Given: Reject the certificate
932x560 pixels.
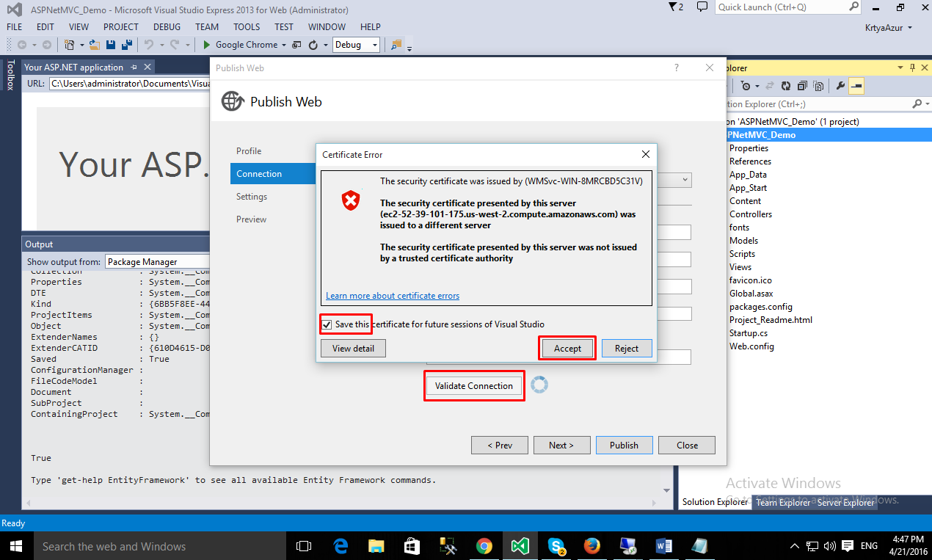Looking at the screenshot, I should coord(627,349).
